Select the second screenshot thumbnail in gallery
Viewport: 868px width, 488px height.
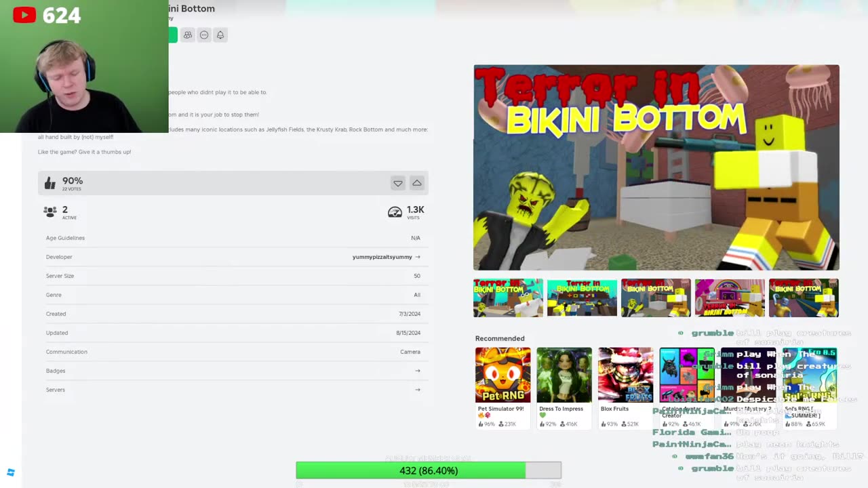pyautogui.click(x=582, y=298)
